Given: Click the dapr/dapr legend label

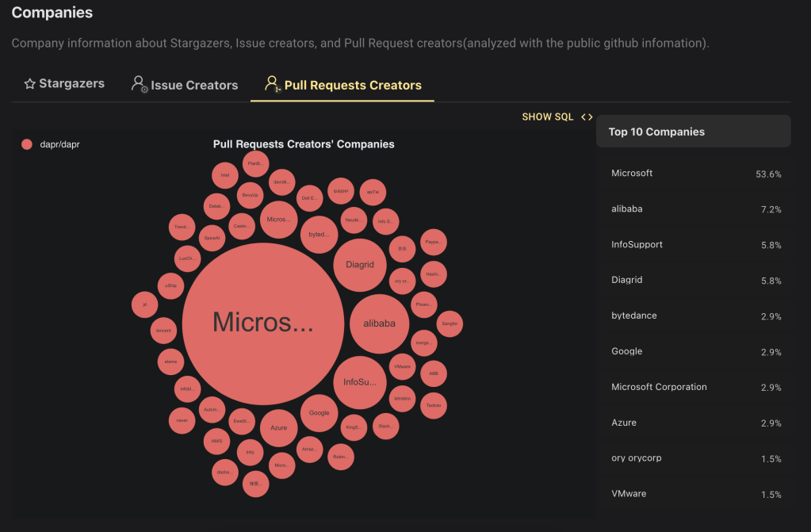Looking at the screenshot, I should [59, 144].
